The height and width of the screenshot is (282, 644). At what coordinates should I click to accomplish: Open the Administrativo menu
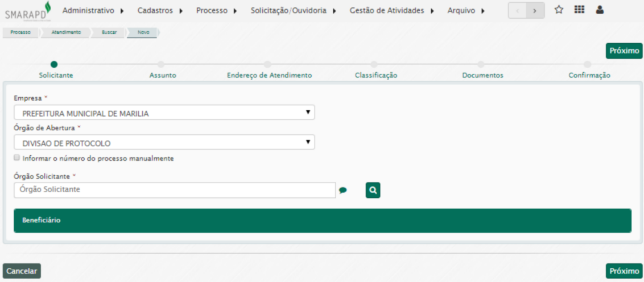(x=93, y=11)
